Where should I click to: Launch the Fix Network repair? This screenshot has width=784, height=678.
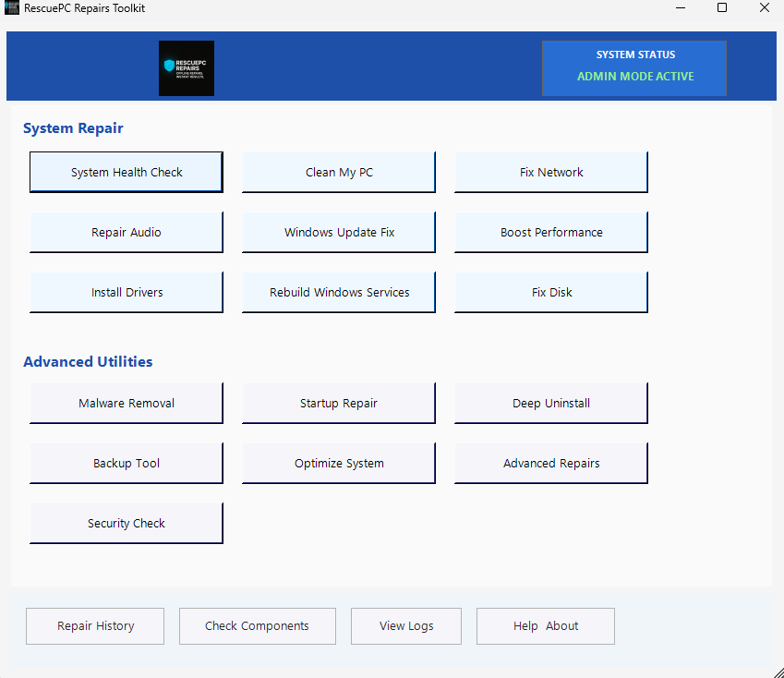[x=551, y=172]
